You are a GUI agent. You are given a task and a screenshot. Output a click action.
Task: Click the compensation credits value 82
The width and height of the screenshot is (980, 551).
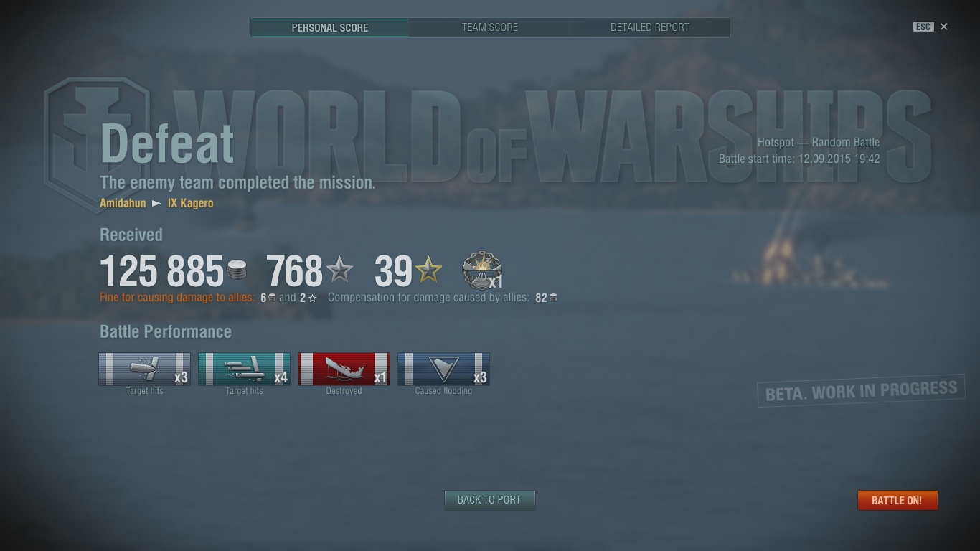pos(542,298)
